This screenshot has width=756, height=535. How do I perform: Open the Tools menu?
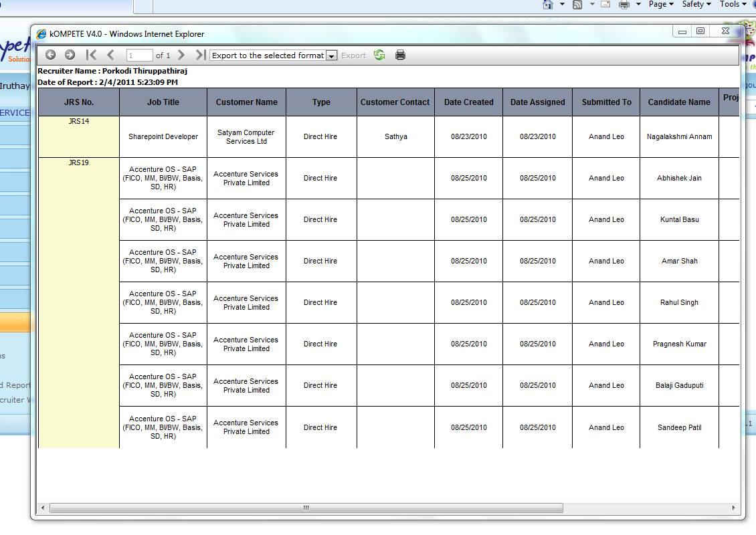(x=733, y=4)
